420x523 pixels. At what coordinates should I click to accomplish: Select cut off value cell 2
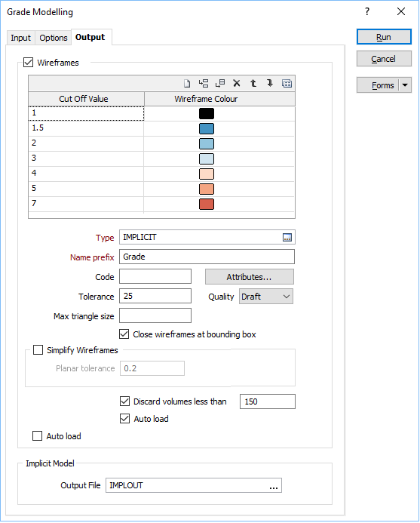click(86, 143)
